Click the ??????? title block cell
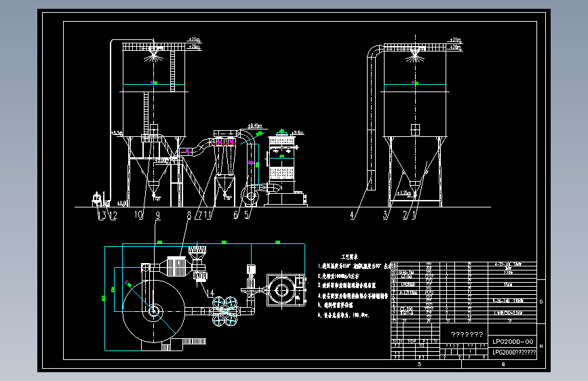This screenshot has height=381, width=588. (x=467, y=334)
